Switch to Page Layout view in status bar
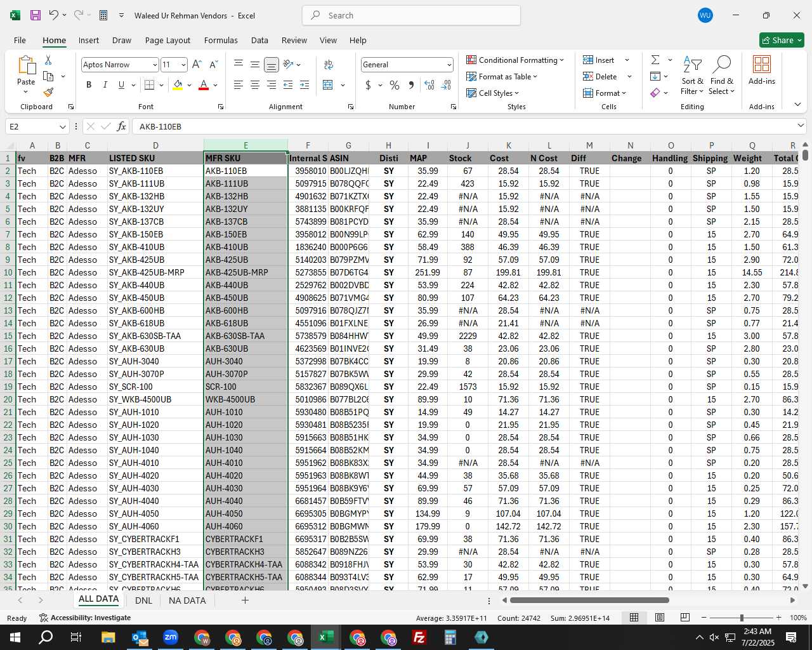The width and height of the screenshot is (812, 650). [659, 617]
